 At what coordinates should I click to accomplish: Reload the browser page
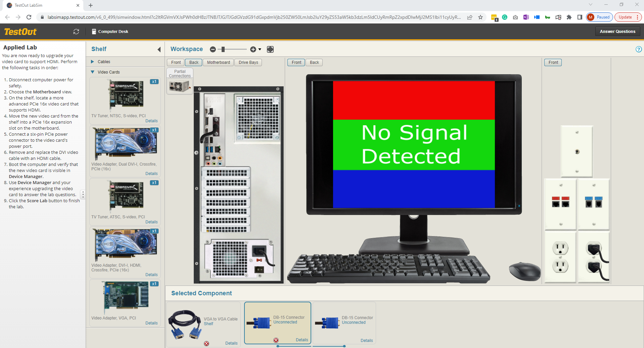pos(29,17)
